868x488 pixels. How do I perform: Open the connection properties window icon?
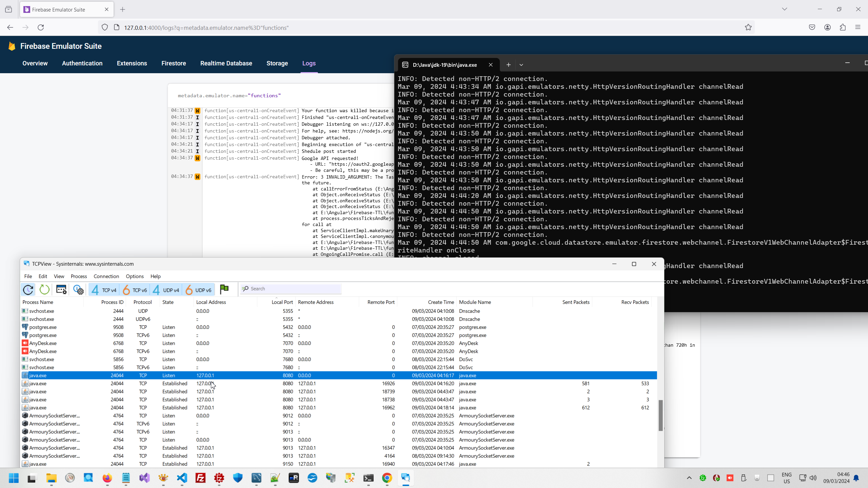click(61, 289)
